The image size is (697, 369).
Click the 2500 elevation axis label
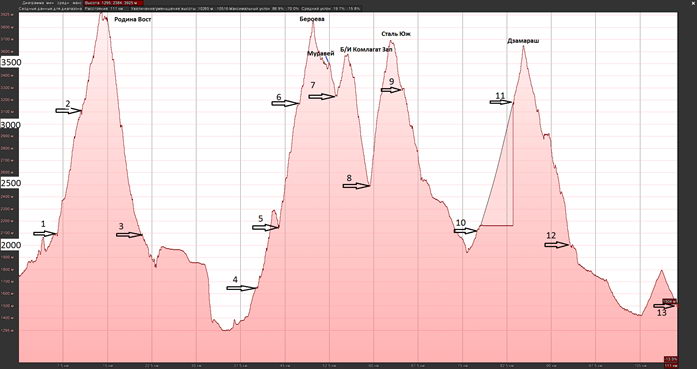(11, 183)
